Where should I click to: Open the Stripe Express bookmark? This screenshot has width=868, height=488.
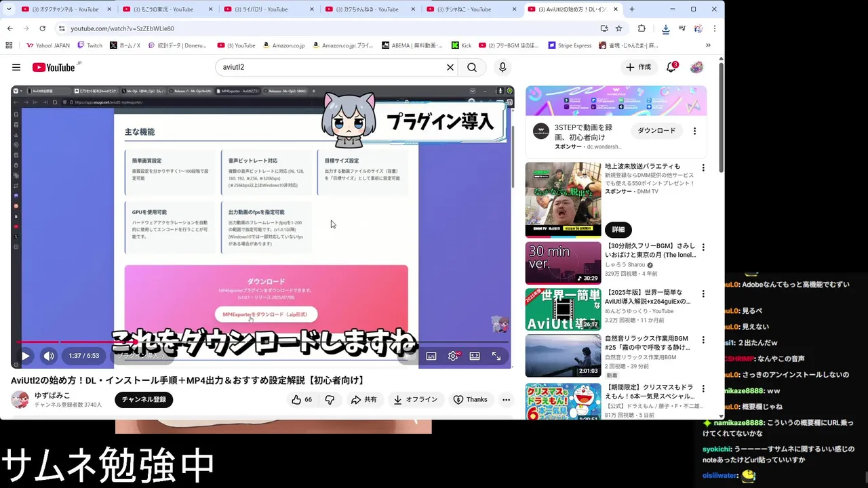[x=570, y=45]
